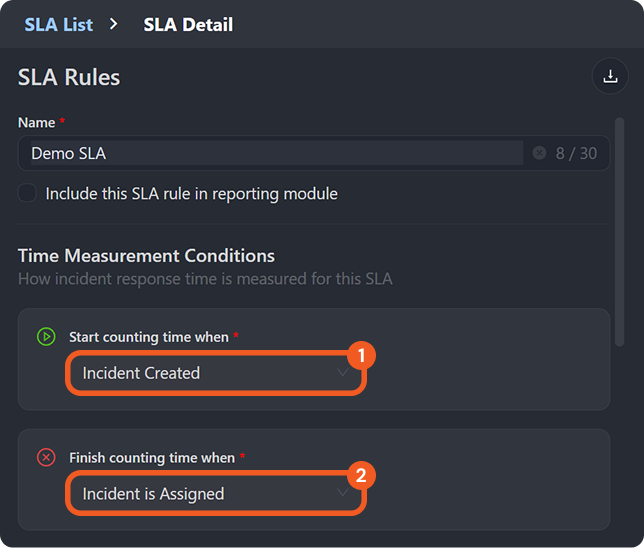Click the SLA Rules page title

(69, 77)
